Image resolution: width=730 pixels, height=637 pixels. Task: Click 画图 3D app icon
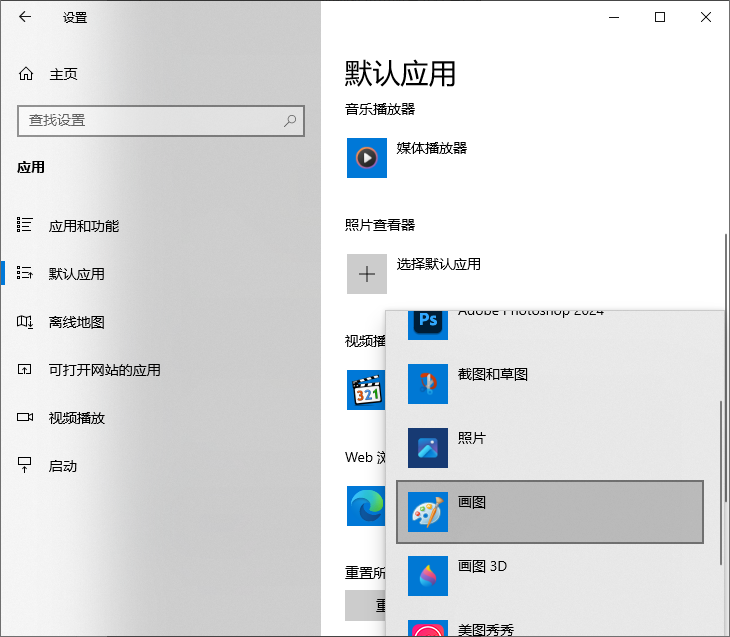pyautogui.click(x=428, y=576)
